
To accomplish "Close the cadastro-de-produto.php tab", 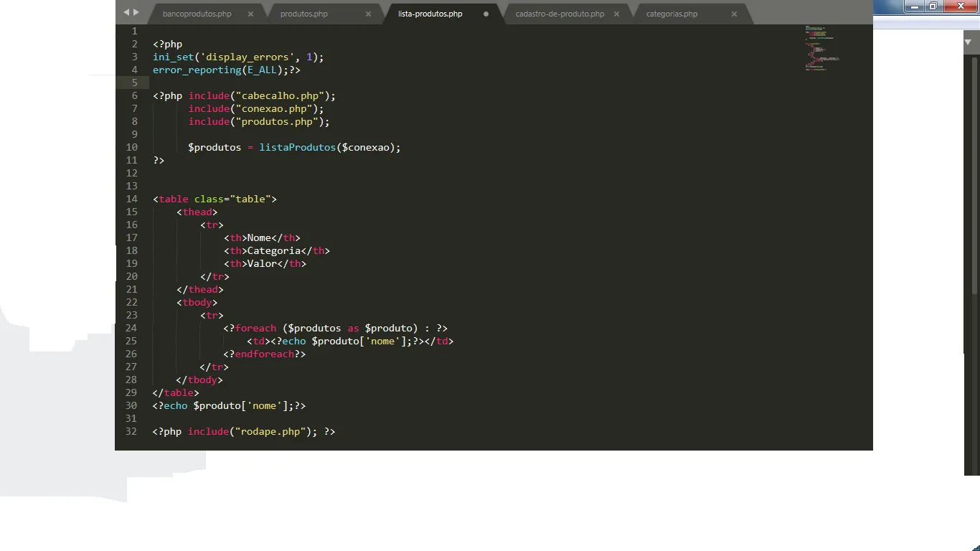I will [616, 14].
